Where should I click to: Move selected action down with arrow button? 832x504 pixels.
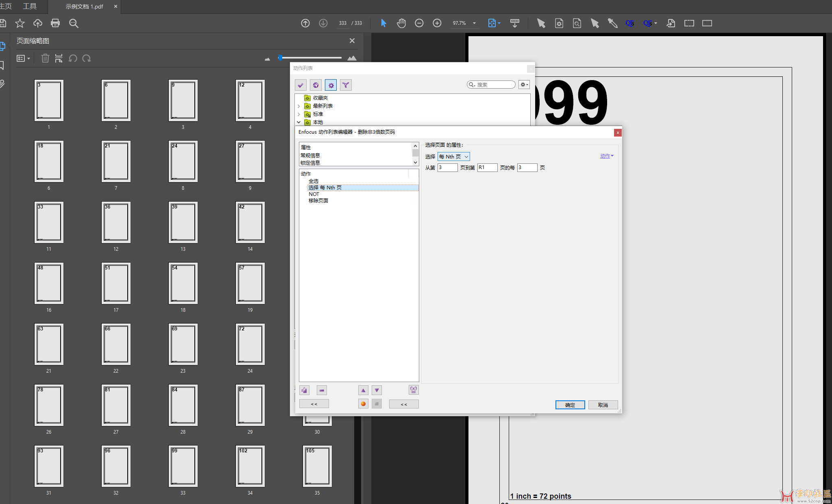point(377,390)
